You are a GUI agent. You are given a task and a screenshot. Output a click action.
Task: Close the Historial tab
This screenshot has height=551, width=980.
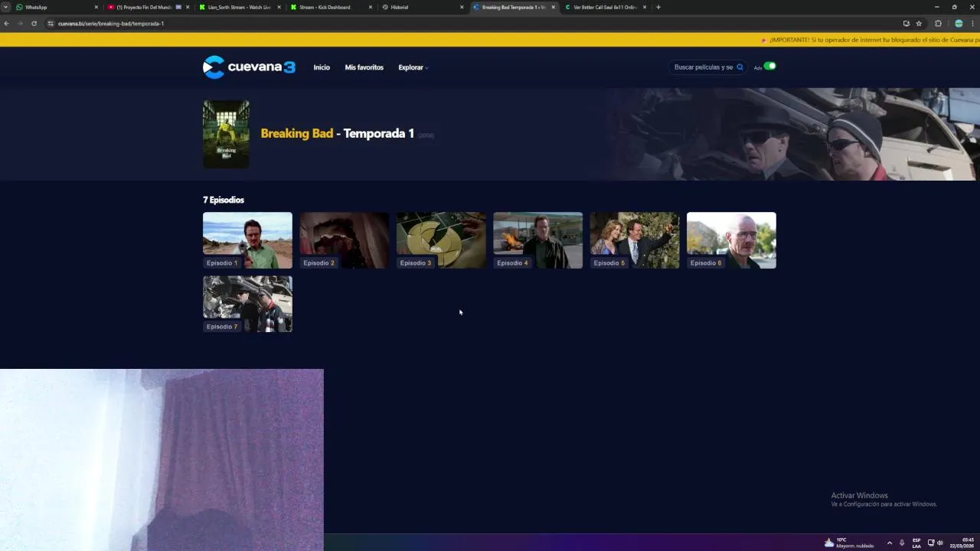tap(462, 7)
